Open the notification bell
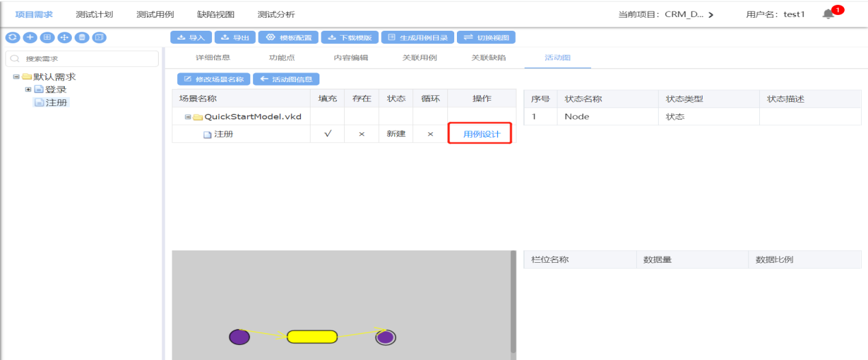This screenshot has width=868, height=360. (x=828, y=14)
